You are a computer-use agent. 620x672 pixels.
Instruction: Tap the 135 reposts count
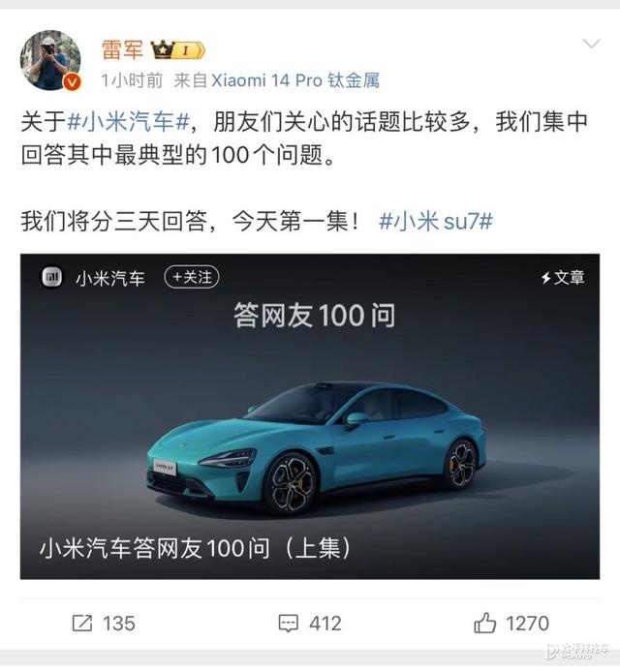click(x=119, y=624)
